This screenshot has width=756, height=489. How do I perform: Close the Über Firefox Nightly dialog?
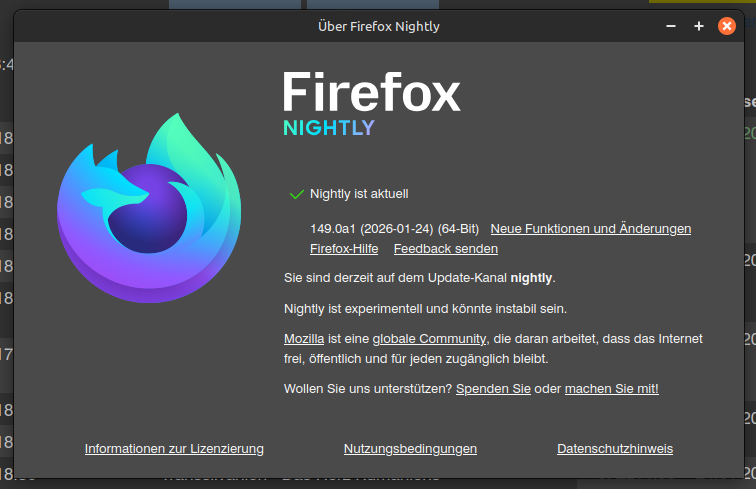coord(727,26)
